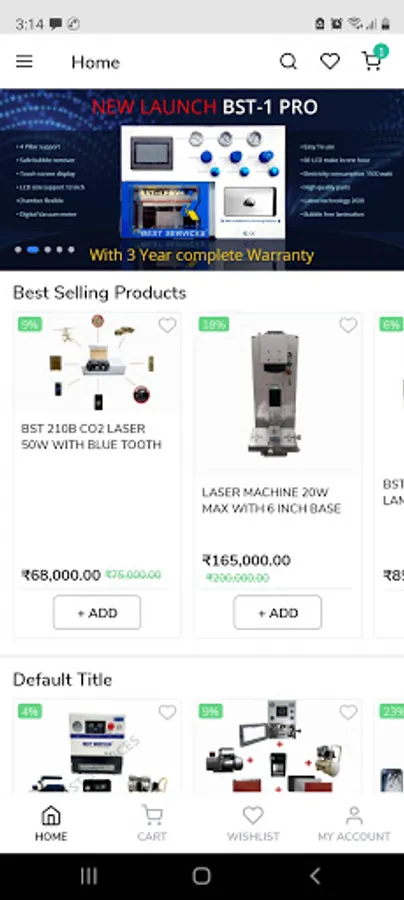Add BST 210B CO2 Laser to cart
Image resolution: width=404 pixels, height=900 pixels.
97,612
